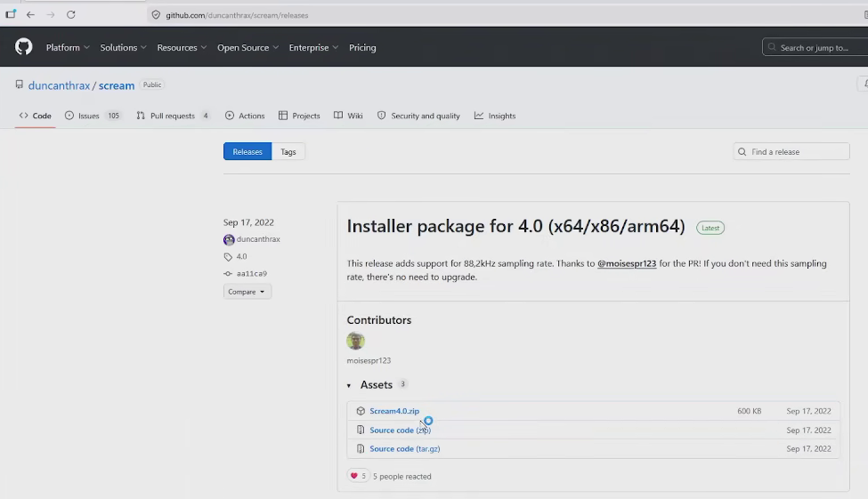This screenshot has width=868, height=499.
Task: Click the repository icon beside duncanthrax
Action: pos(20,85)
